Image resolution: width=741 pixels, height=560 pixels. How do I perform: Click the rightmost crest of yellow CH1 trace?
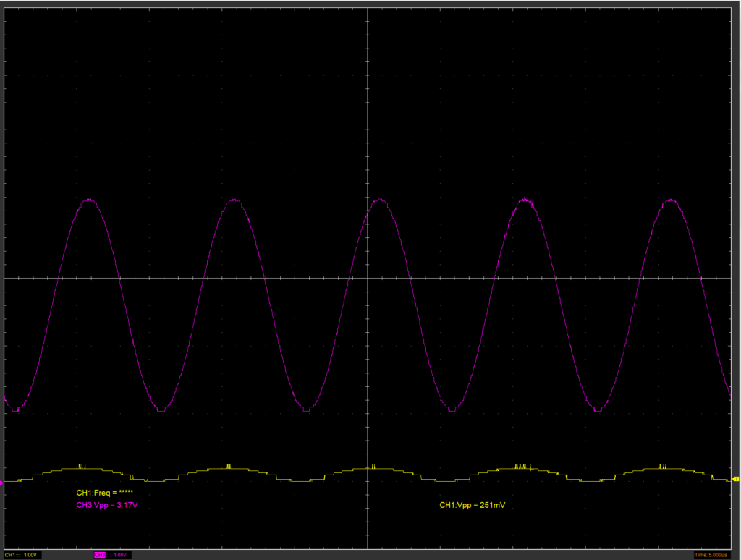click(x=662, y=467)
